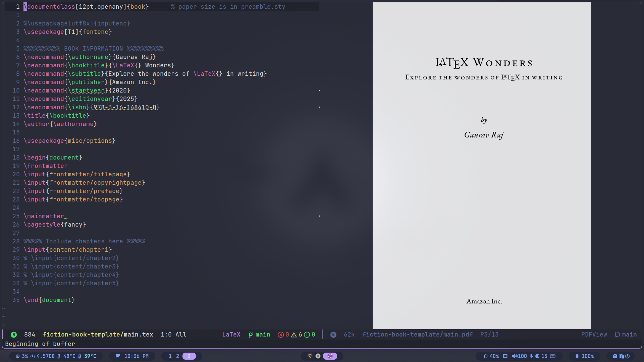Switch to workspace 2
This screenshot has width=644, height=362.
coord(178,356)
